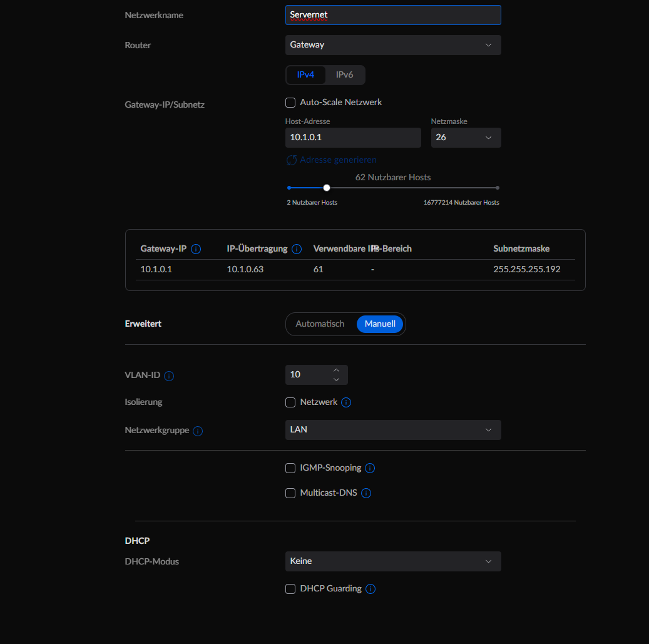
Task: Click the usable hosts slider handle
Action: pos(327,188)
